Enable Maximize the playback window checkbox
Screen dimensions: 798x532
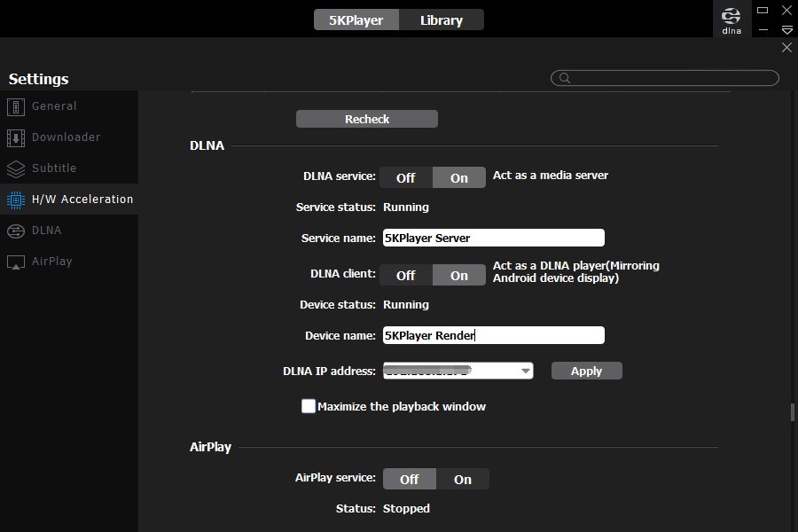309,406
